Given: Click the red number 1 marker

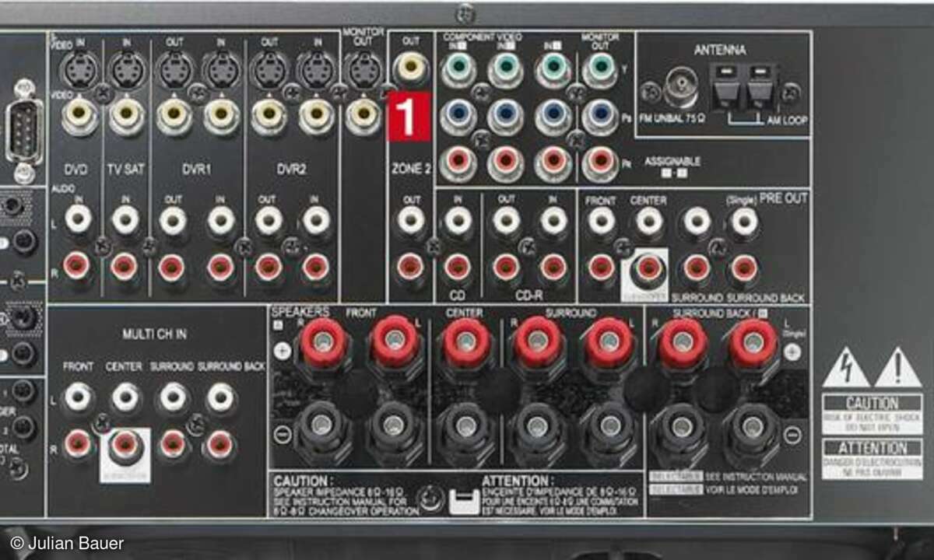Looking at the screenshot, I should tap(409, 118).
